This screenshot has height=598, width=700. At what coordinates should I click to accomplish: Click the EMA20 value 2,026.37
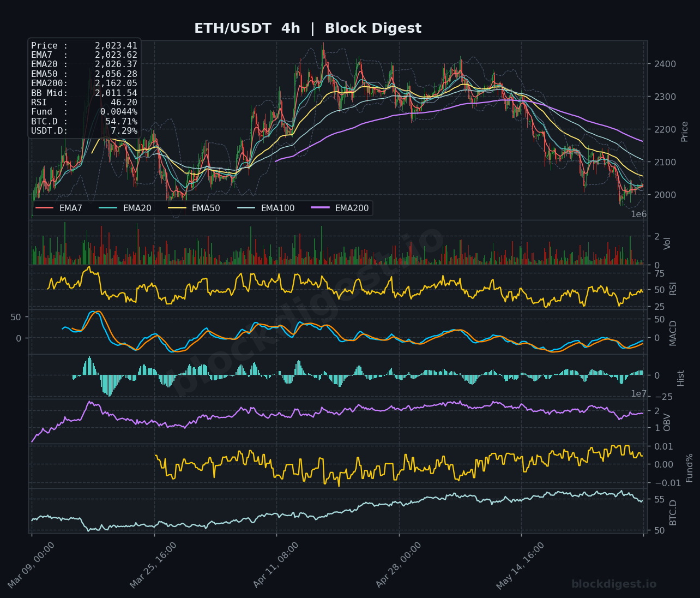116,64
